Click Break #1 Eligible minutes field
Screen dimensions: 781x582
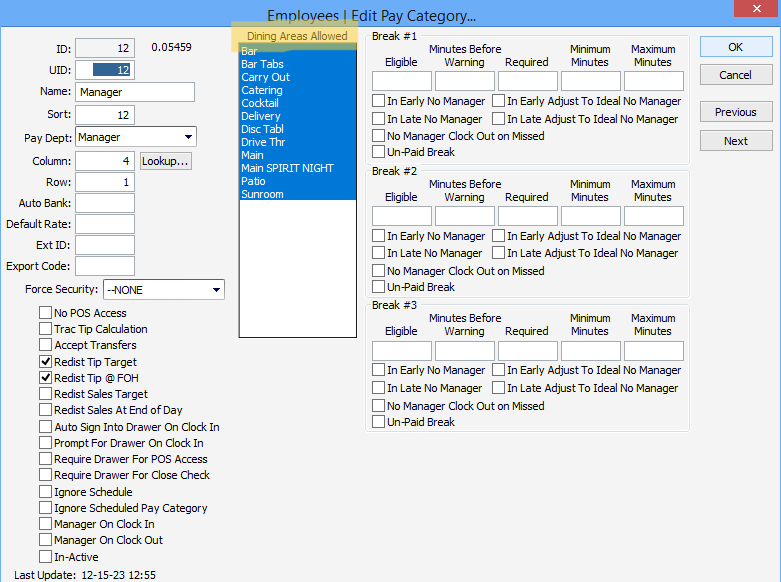402,81
